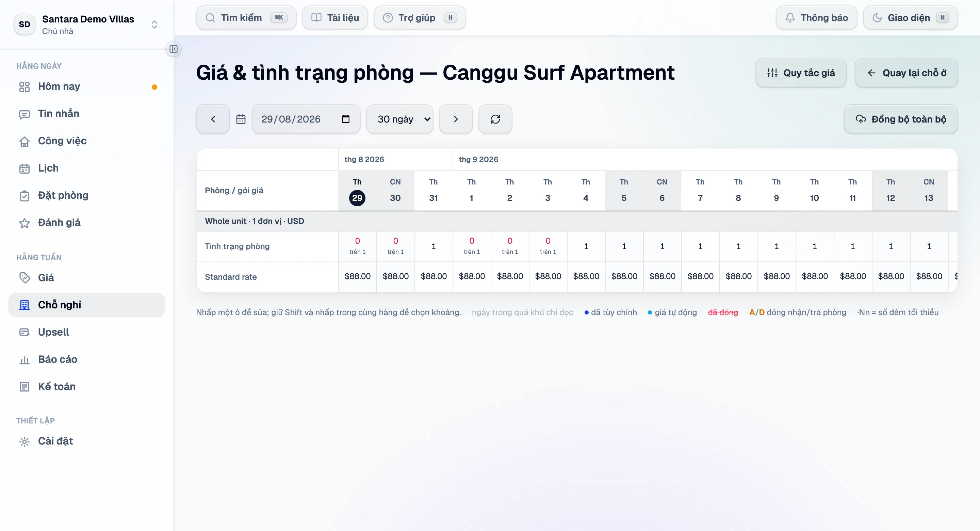Expand the Santara Demo Villas account switcher
Viewport: 980px width, 531px height.
tap(87, 25)
